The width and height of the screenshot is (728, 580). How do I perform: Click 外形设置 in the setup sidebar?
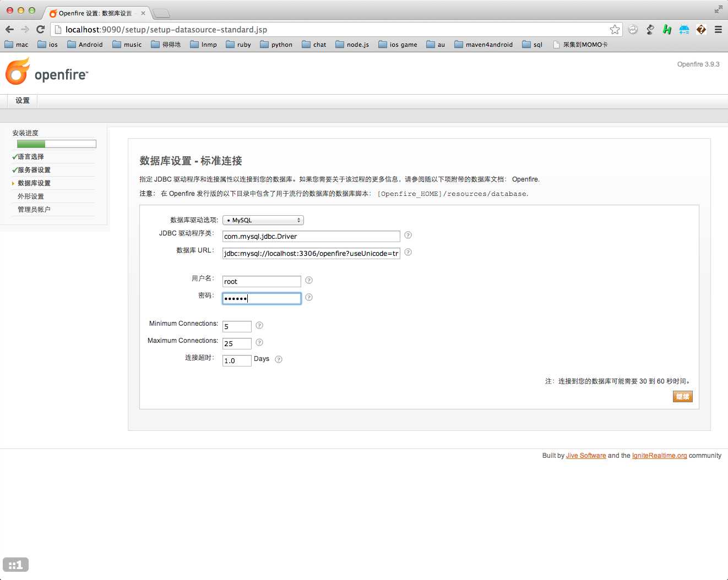pyautogui.click(x=31, y=196)
